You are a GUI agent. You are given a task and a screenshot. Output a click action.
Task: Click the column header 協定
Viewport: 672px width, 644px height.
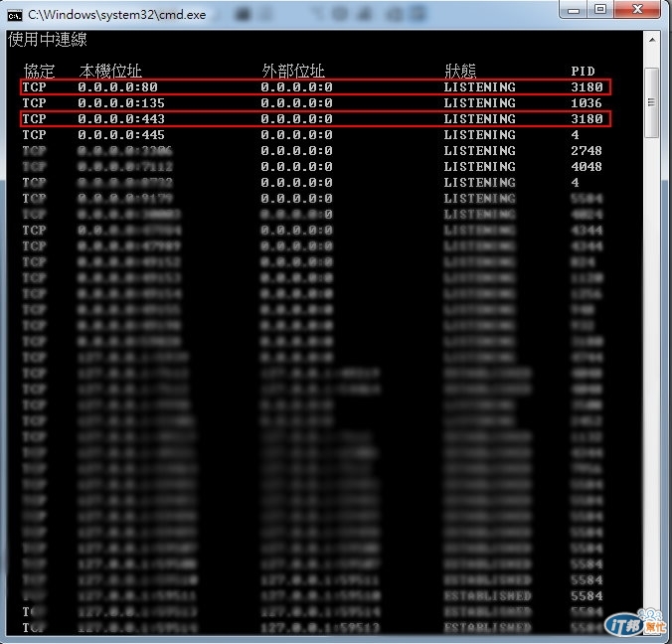39,72
